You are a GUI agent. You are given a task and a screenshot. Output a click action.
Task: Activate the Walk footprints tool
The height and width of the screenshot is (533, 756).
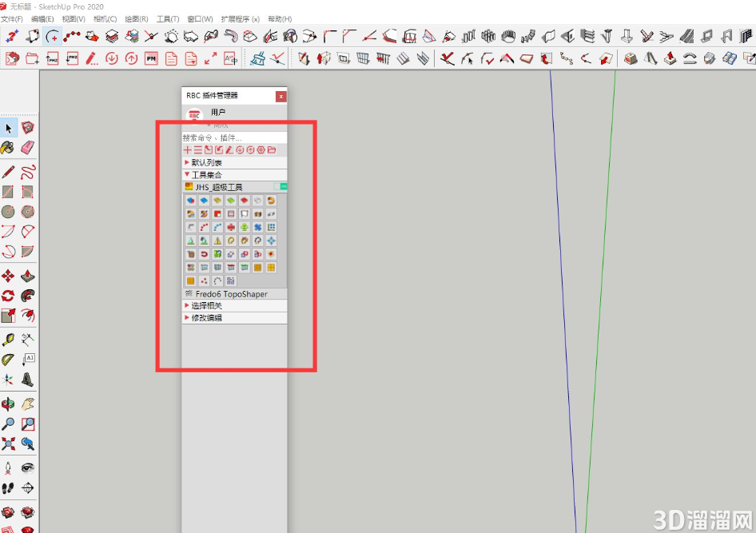pos(8,487)
